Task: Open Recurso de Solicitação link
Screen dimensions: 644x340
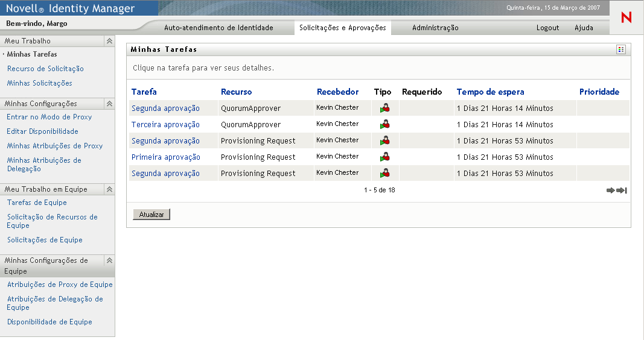Action: point(45,69)
